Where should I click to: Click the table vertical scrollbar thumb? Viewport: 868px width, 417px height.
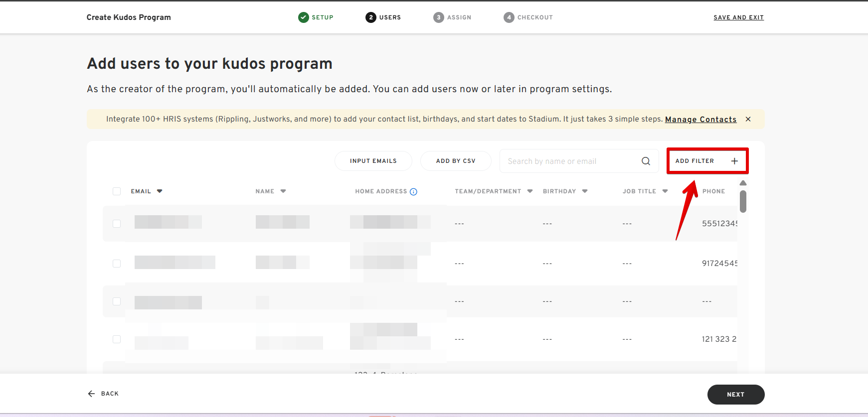[743, 201]
